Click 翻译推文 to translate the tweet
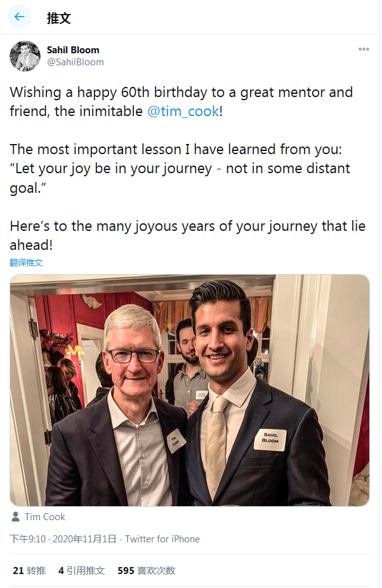 pos(26,263)
